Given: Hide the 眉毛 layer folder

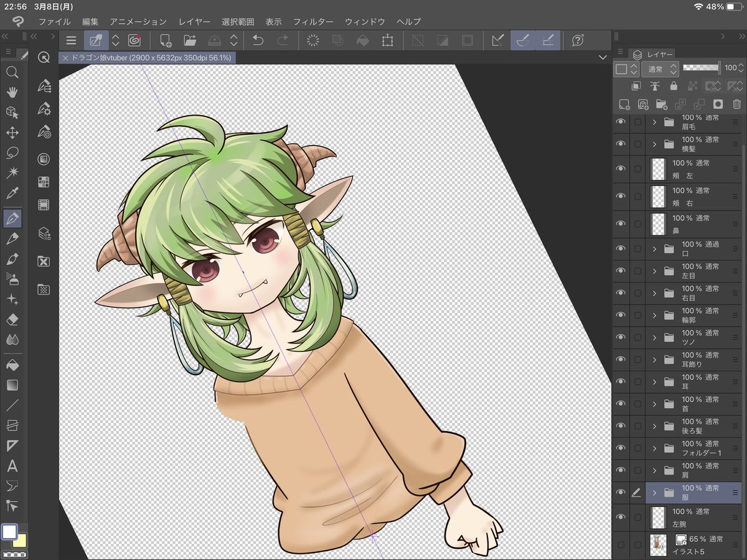Looking at the screenshot, I should tap(620, 122).
